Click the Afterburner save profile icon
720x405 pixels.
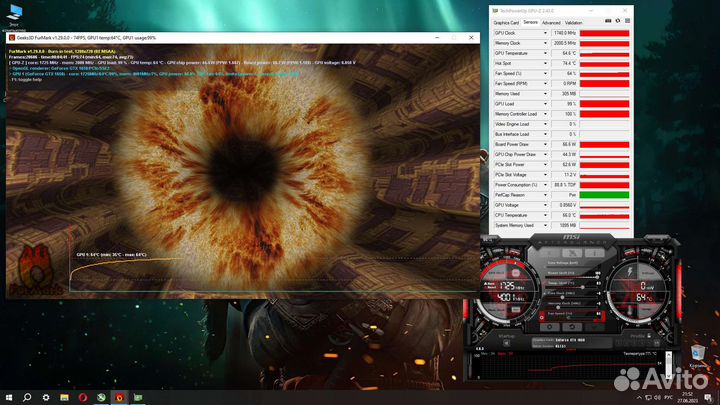point(657,343)
